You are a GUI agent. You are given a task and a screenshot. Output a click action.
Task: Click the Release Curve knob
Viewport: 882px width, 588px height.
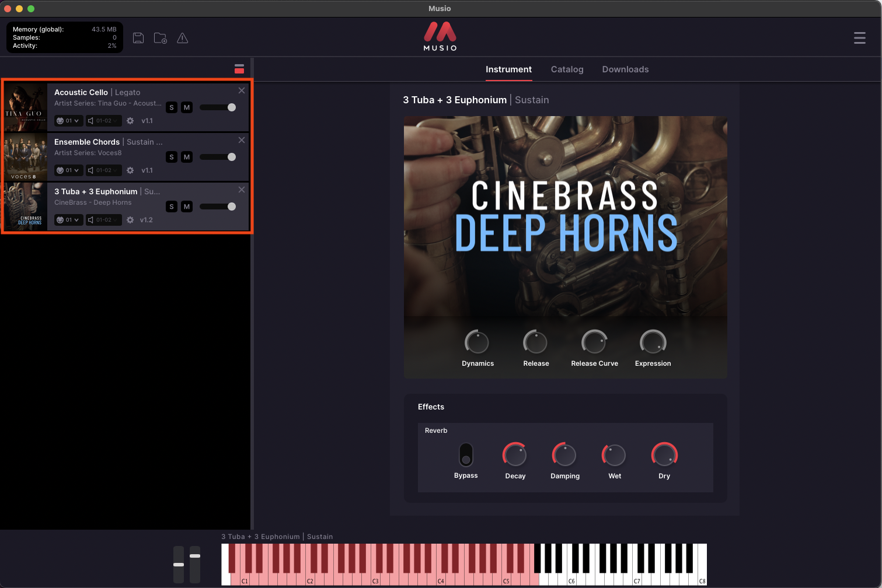pos(594,342)
